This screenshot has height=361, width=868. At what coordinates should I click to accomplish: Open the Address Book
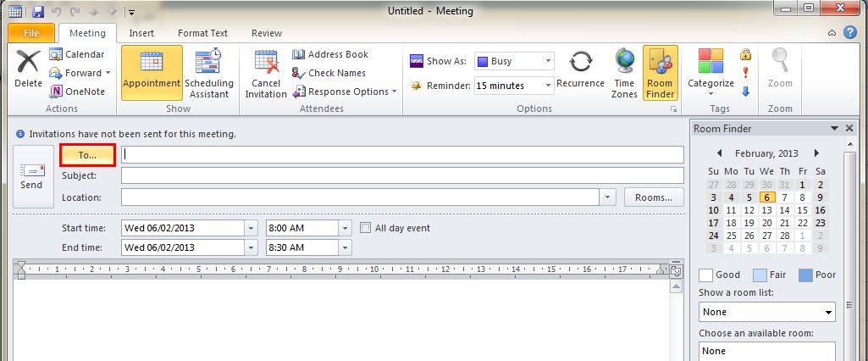(330, 54)
